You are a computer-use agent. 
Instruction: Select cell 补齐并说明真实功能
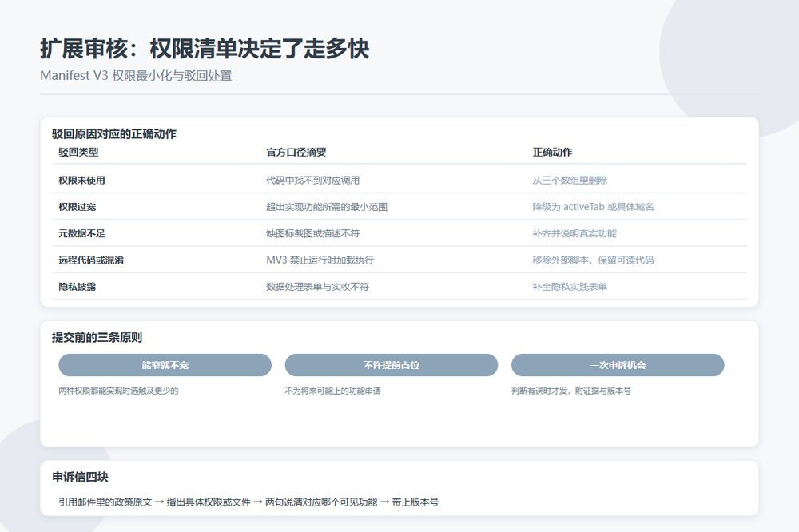tap(574, 233)
